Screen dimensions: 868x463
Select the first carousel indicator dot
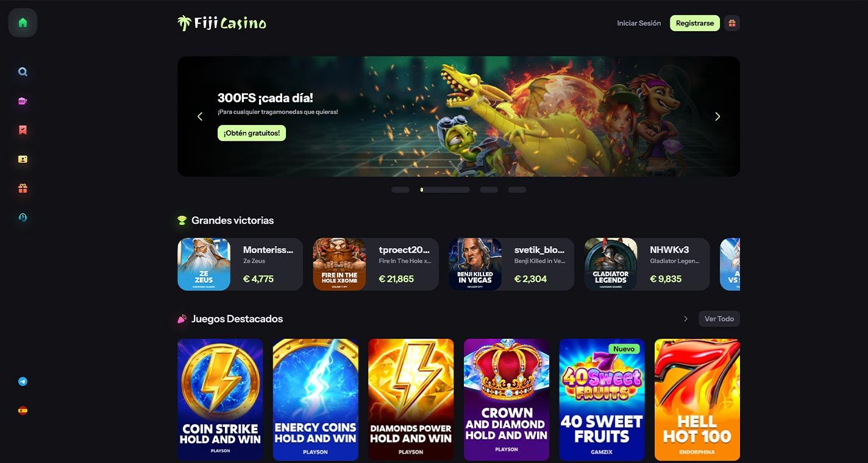pyautogui.click(x=400, y=190)
